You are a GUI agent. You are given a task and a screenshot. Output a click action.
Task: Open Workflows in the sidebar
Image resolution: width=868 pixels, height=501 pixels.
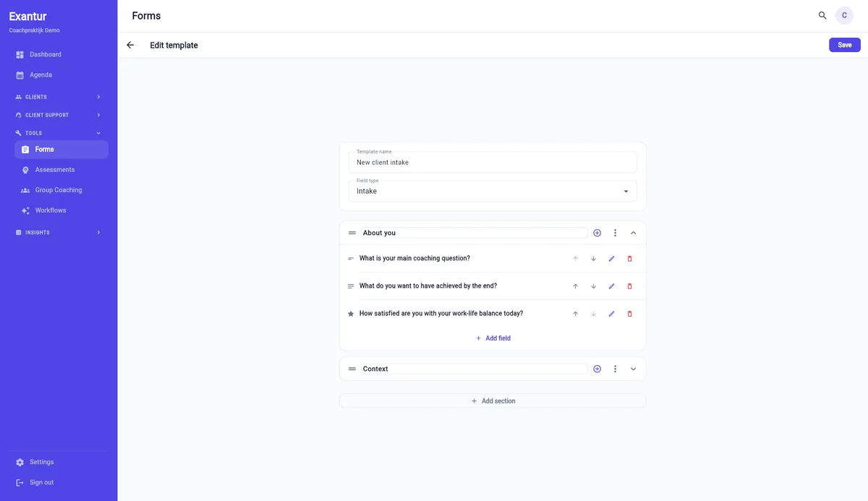pos(61,210)
